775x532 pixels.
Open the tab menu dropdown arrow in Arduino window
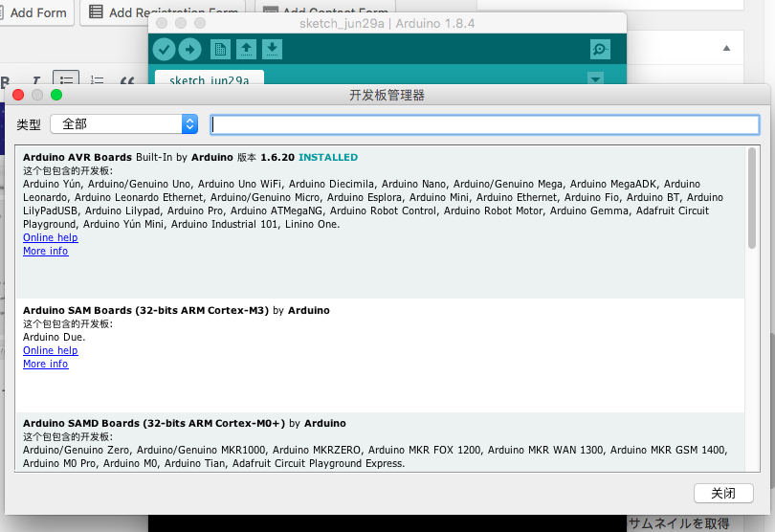click(595, 78)
